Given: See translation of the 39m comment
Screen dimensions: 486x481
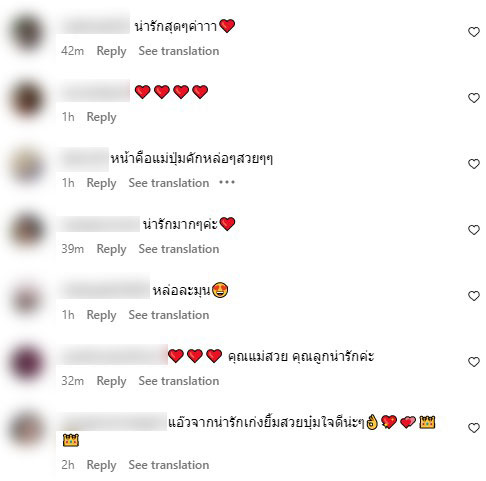Looking at the screenshot, I should (x=179, y=249).
